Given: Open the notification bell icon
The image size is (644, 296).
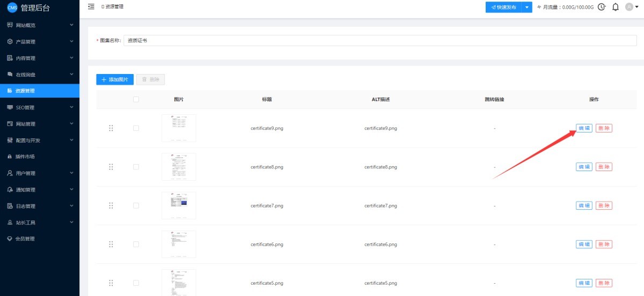Looking at the screenshot, I should (615, 7).
